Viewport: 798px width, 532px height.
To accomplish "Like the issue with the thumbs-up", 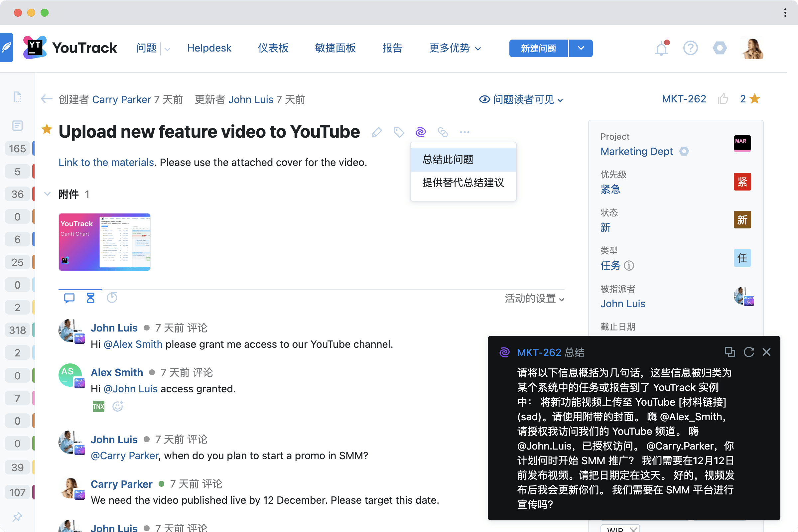I will 724,99.
